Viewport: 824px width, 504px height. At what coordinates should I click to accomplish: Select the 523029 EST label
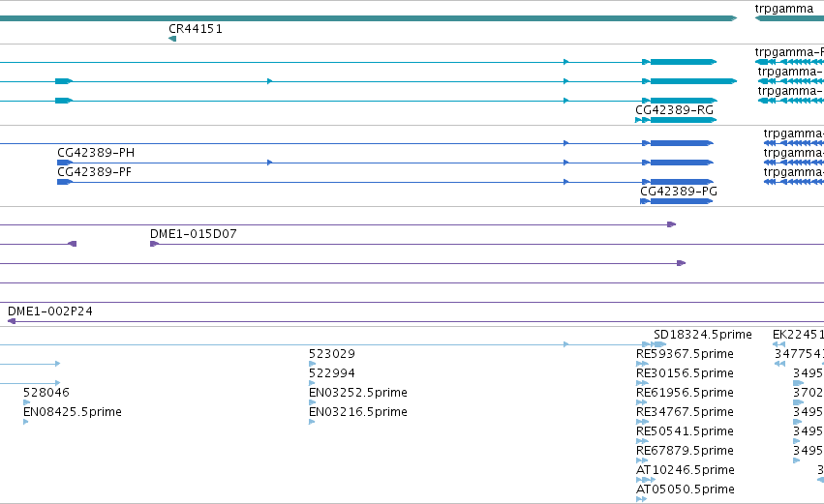tap(332, 354)
